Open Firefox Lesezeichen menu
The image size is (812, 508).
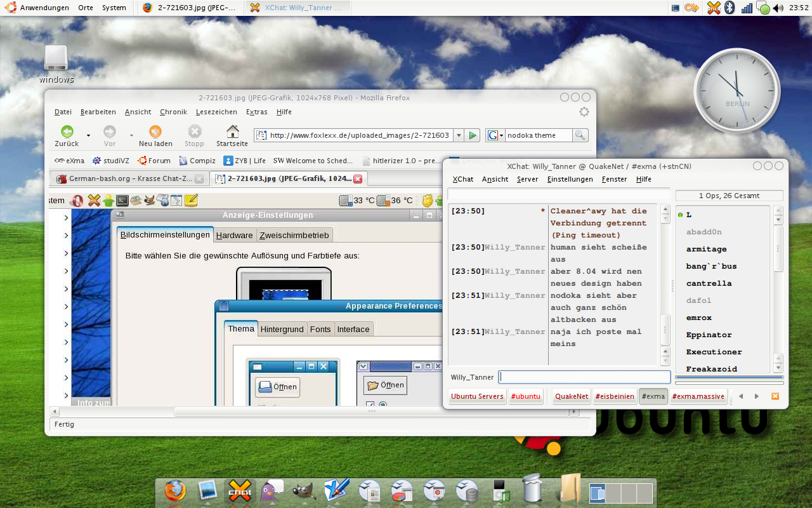[216, 112]
